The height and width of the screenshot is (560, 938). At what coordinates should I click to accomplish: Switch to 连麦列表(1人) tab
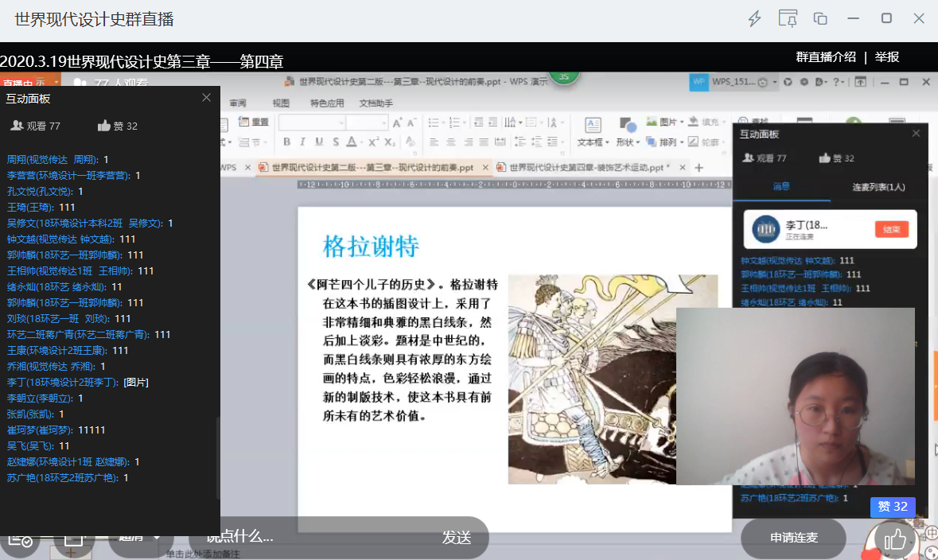(878, 187)
